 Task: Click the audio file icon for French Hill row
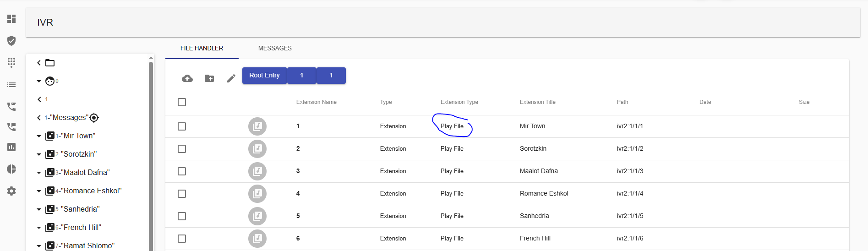coord(257,238)
